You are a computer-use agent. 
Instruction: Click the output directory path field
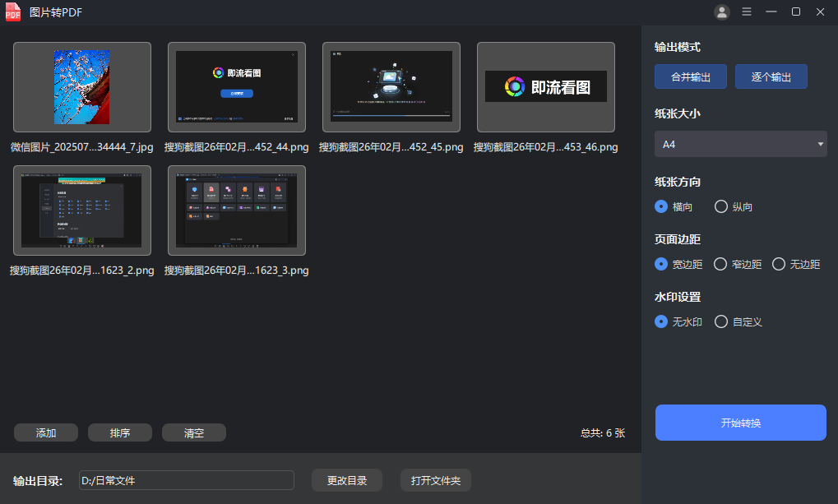click(x=186, y=481)
